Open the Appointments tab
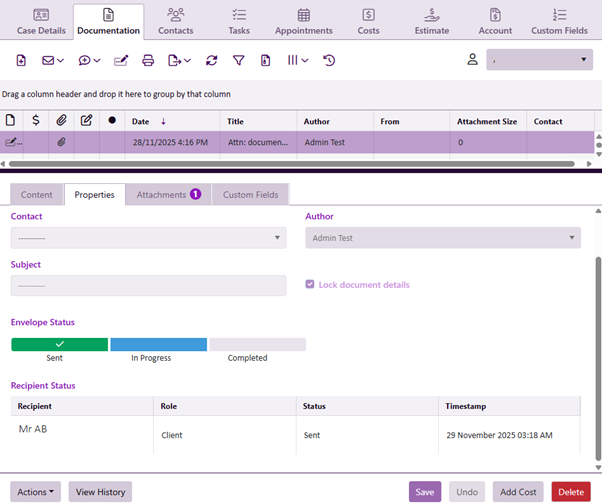The width and height of the screenshot is (602, 504). (304, 20)
